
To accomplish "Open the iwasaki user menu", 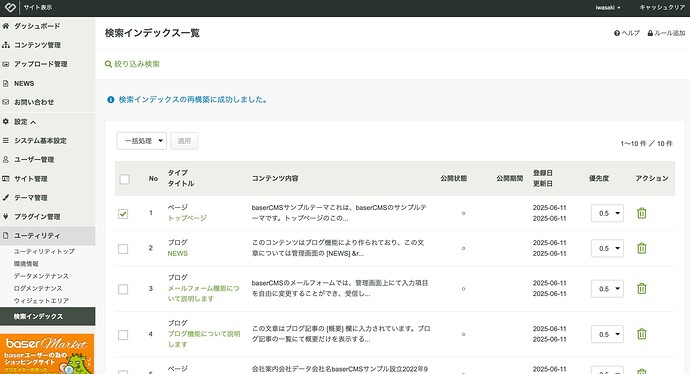I will pyautogui.click(x=608, y=7).
